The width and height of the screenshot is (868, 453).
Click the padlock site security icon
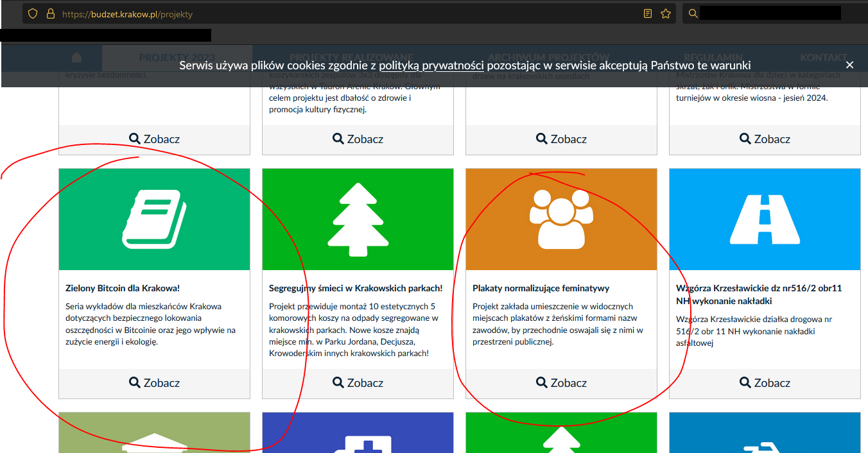[x=51, y=13]
